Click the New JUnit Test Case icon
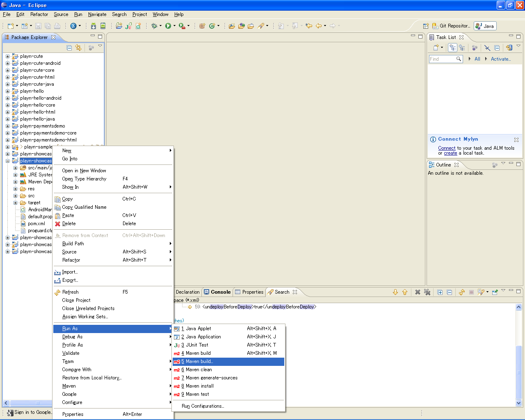 [x=128, y=26]
